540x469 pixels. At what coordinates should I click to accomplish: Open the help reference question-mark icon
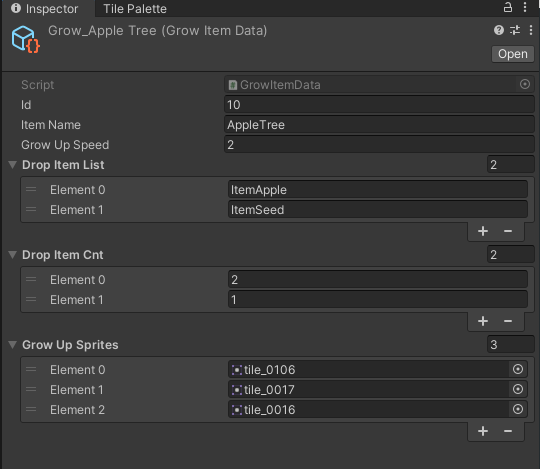pyautogui.click(x=499, y=30)
